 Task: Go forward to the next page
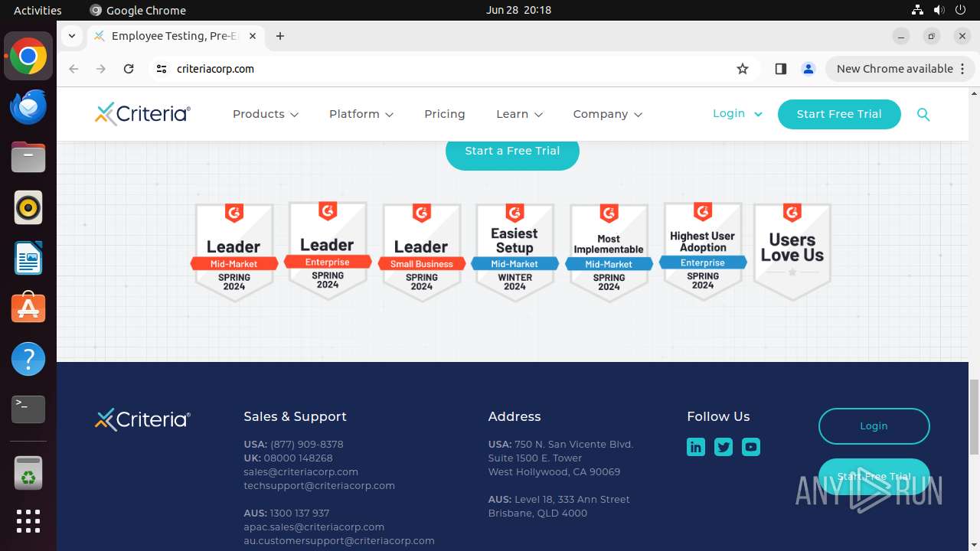pyautogui.click(x=101, y=69)
